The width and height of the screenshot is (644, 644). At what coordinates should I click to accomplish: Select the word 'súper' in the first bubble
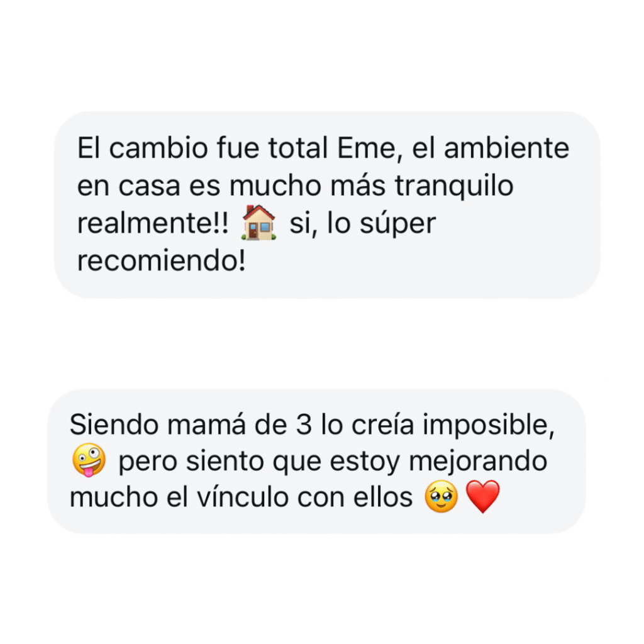point(397,225)
